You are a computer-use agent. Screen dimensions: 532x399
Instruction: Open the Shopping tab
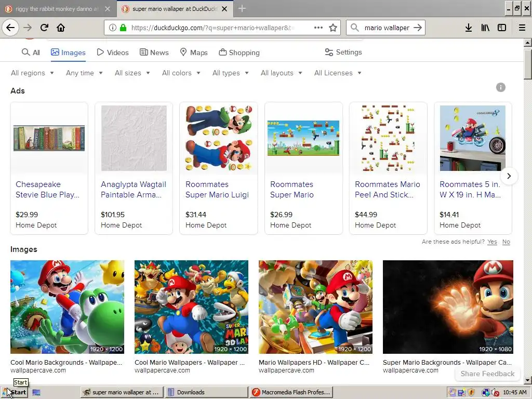[239, 52]
